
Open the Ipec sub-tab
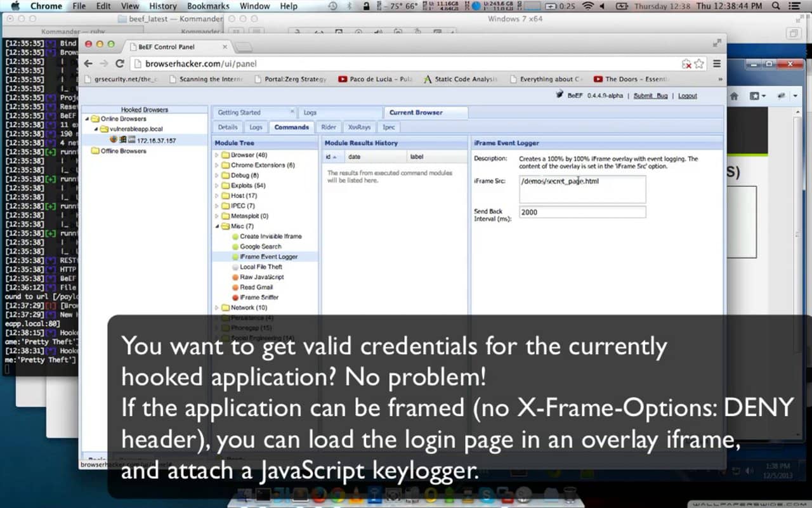[388, 127]
